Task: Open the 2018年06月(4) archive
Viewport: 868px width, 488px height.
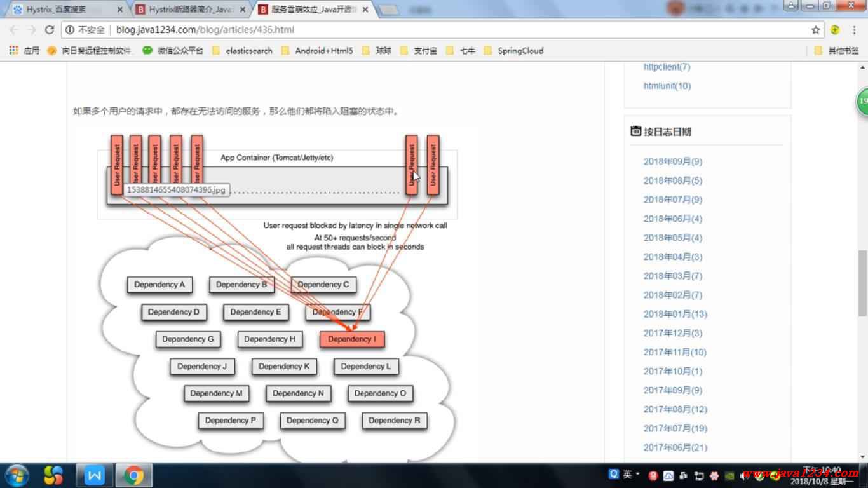Action: (x=673, y=219)
